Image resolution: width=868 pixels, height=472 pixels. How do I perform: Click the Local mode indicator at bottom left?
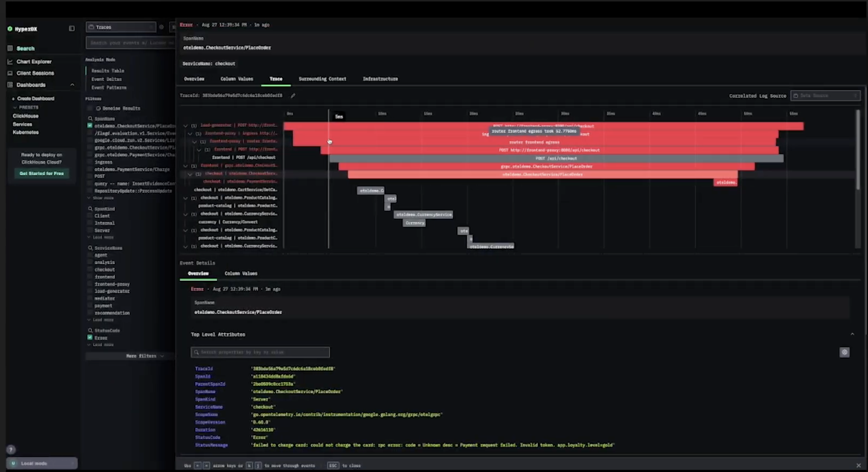pyautogui.click(x=41, y=463)
